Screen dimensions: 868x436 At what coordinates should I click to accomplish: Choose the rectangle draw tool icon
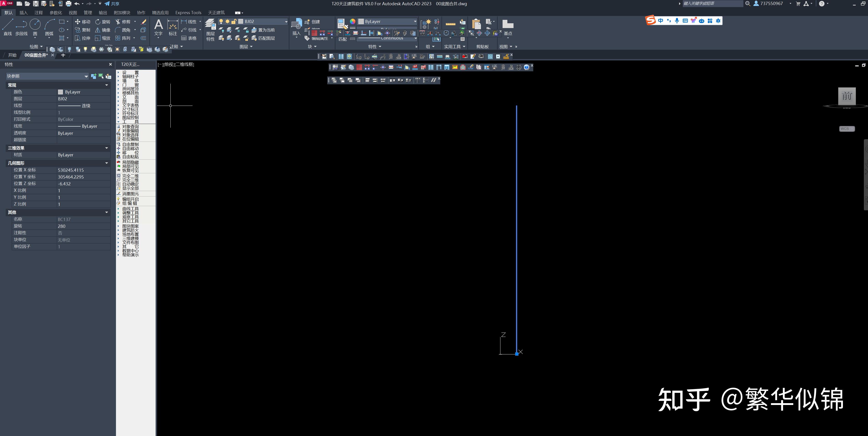tap(62, 22)
